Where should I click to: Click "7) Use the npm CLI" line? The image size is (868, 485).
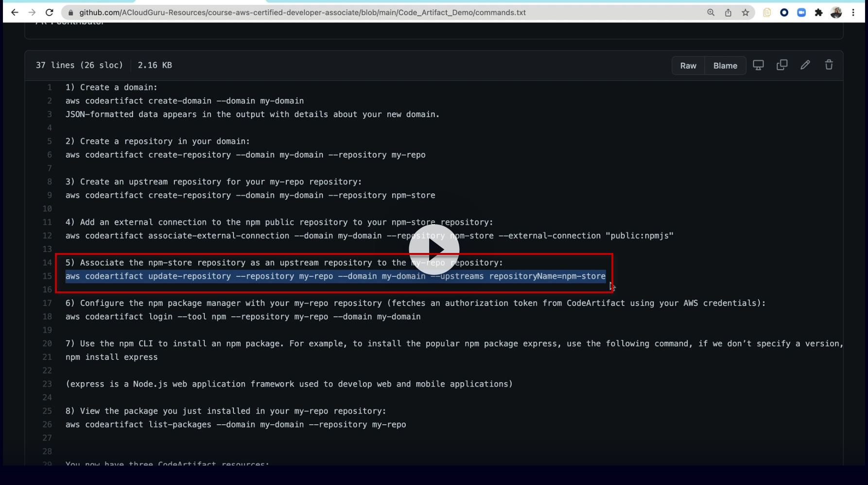pos(454,343)
